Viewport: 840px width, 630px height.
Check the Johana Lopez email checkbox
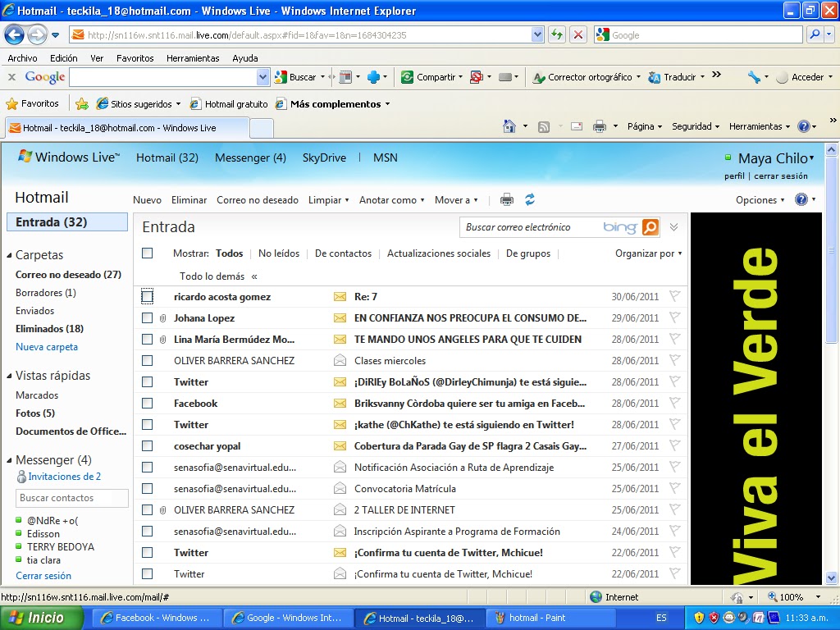pos(148,317)
